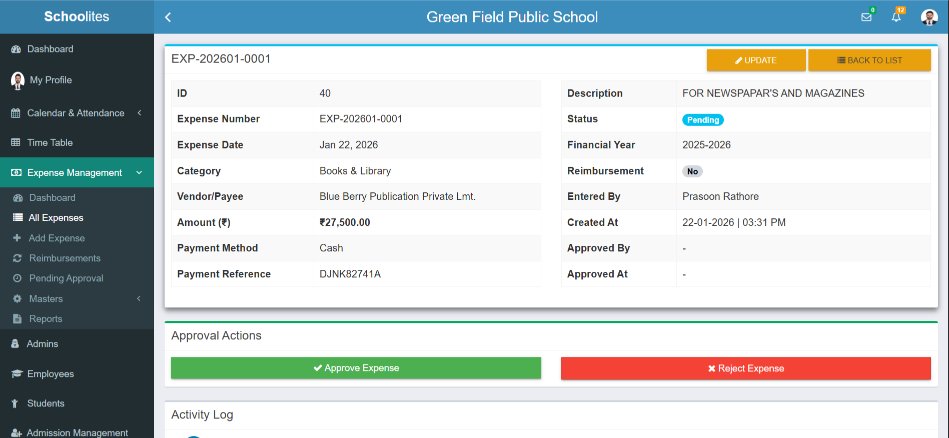Expand Calendar & Attendance submenu arrow

(x=139, y=113)
